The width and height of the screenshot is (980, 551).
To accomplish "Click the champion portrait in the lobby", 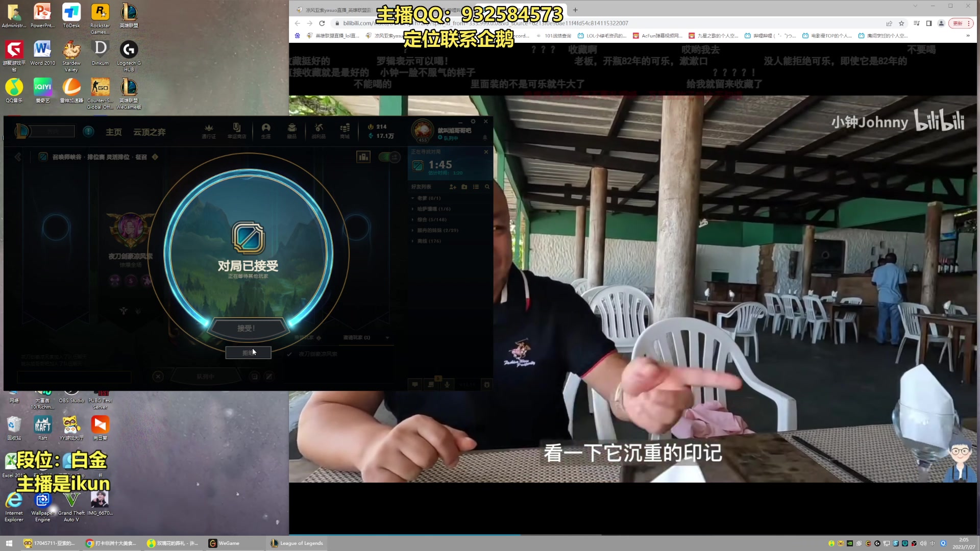I will pos(131,228).
